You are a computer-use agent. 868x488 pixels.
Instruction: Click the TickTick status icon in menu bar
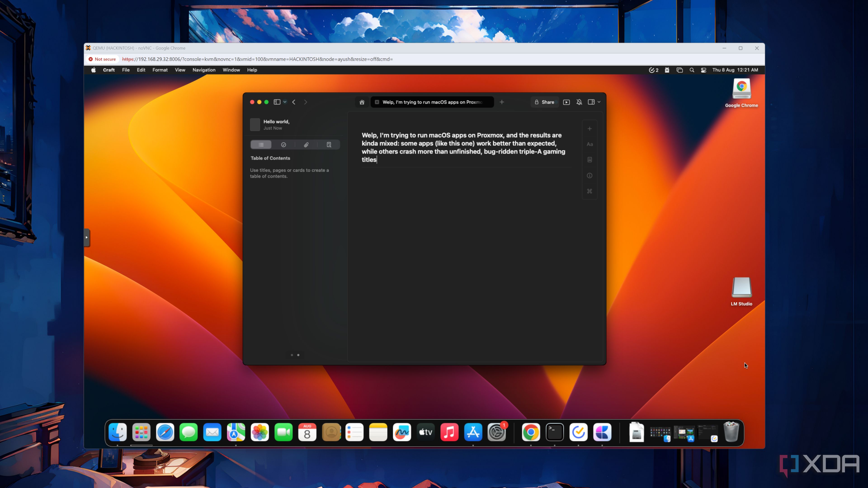click(653, 70)
